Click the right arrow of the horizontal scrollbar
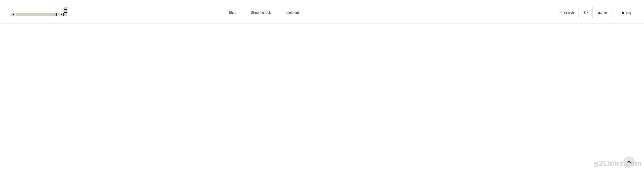Screen dimensions: 644x177 coord(62,15)
